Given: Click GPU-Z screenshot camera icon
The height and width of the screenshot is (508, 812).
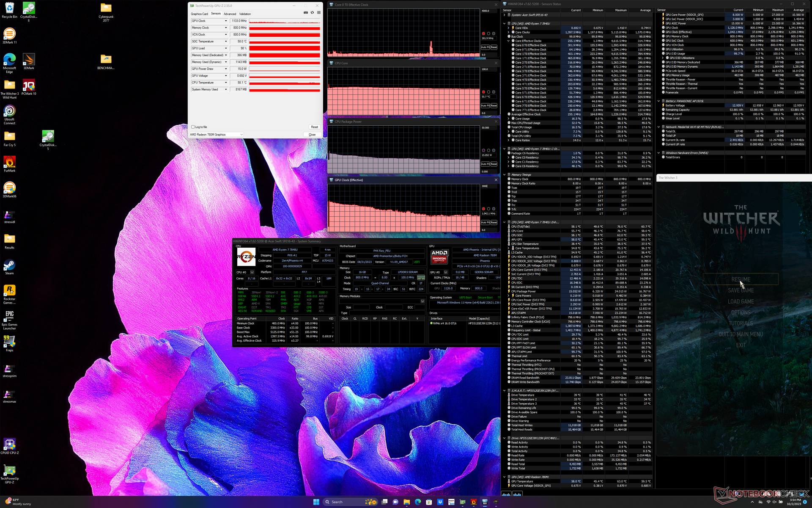Looking at the screenshot, I should point(306,13).
